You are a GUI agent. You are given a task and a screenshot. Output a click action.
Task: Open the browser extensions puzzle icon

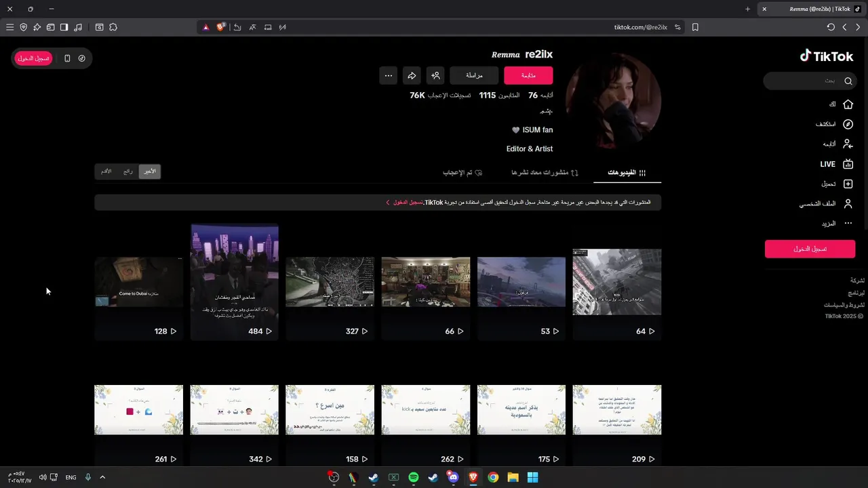pos(113,27)
